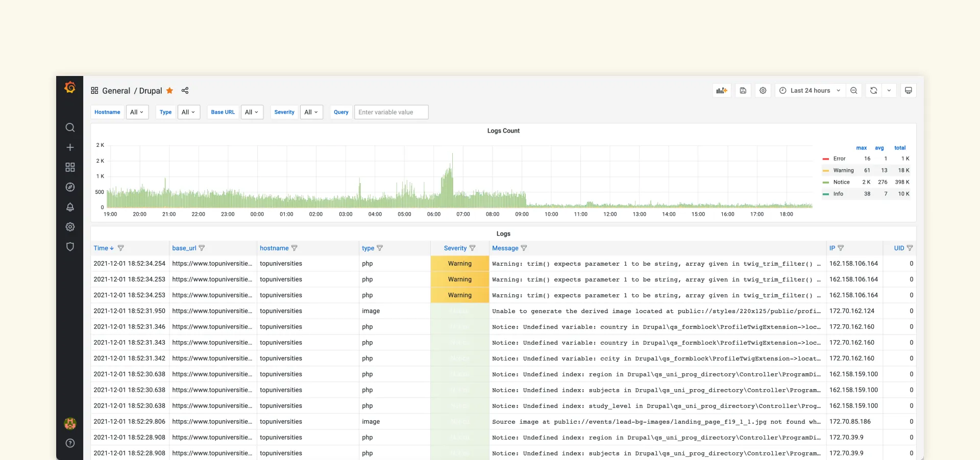Open filter for Message column

coord(524,248)
